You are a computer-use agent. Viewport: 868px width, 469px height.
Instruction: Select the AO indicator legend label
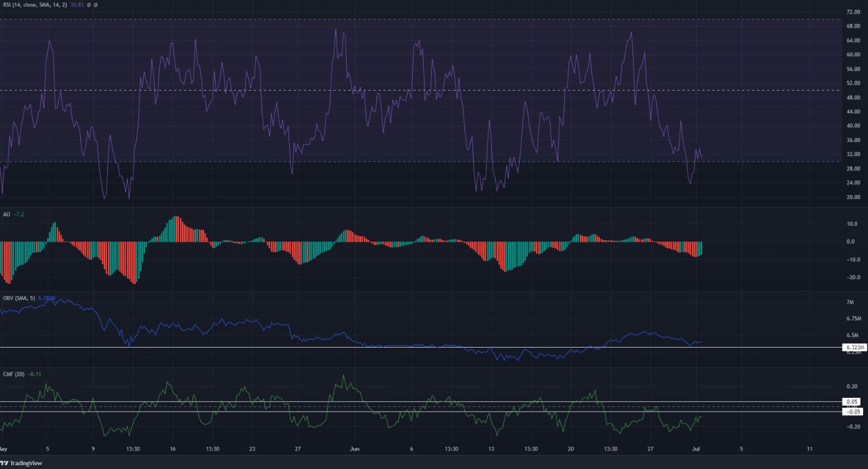point(7,214)
